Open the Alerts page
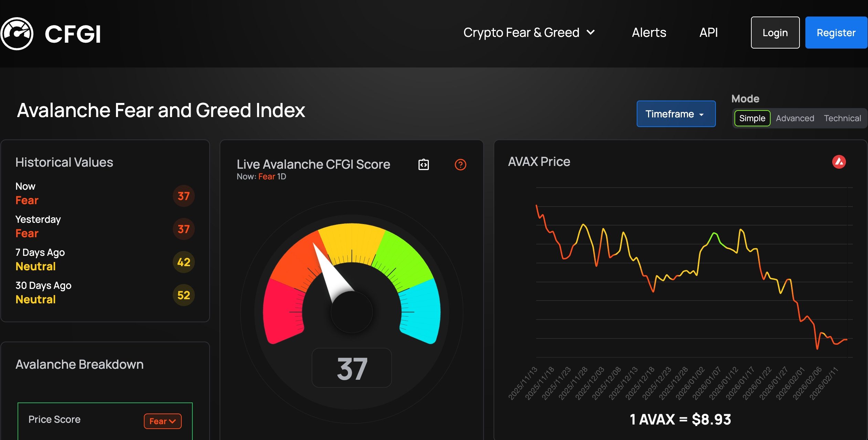868x440 pixels. click(649, 32)
